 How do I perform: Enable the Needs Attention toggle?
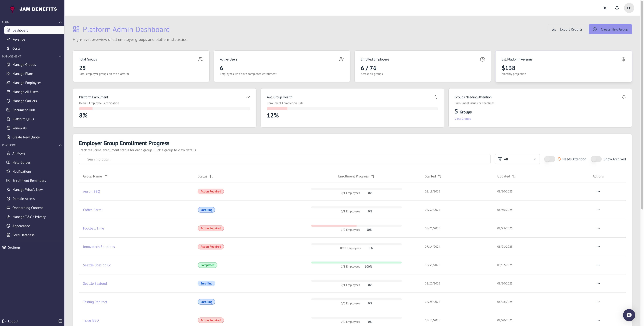(549, 159)
